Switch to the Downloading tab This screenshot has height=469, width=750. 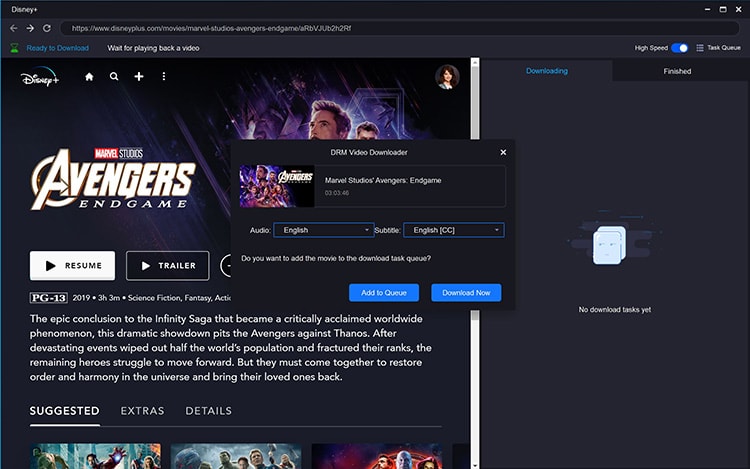[x=547, y=71]
